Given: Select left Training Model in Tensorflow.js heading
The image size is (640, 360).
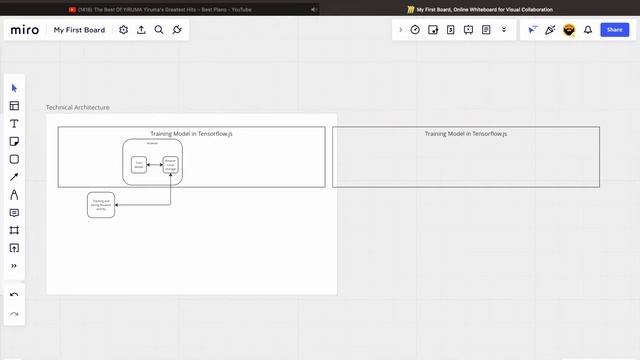Looking at the screenshot, I should tap(191, 133).
